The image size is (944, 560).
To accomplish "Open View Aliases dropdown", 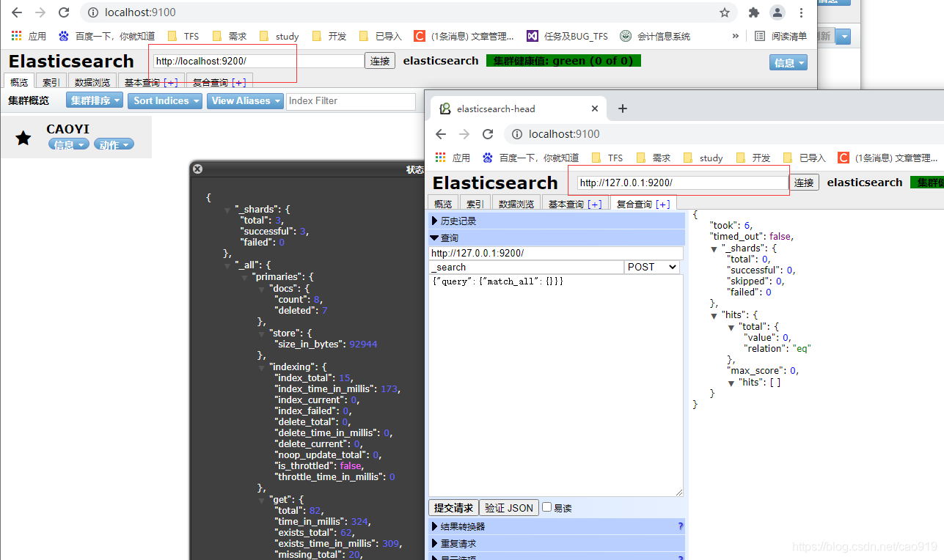I will [x=246, y=100].
